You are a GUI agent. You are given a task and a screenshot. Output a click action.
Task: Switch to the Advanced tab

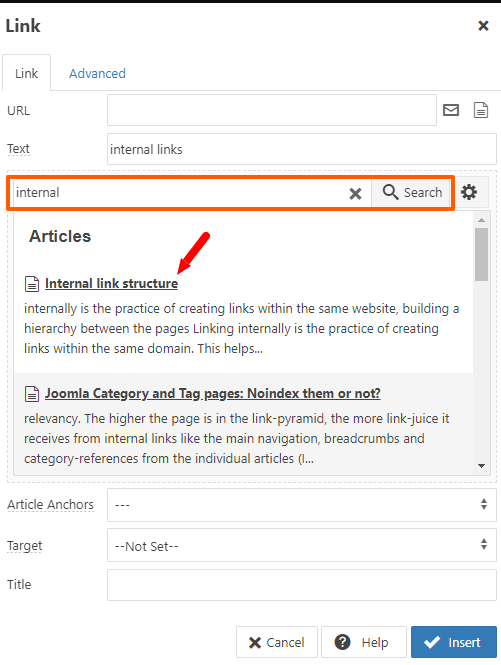point(97,73)
